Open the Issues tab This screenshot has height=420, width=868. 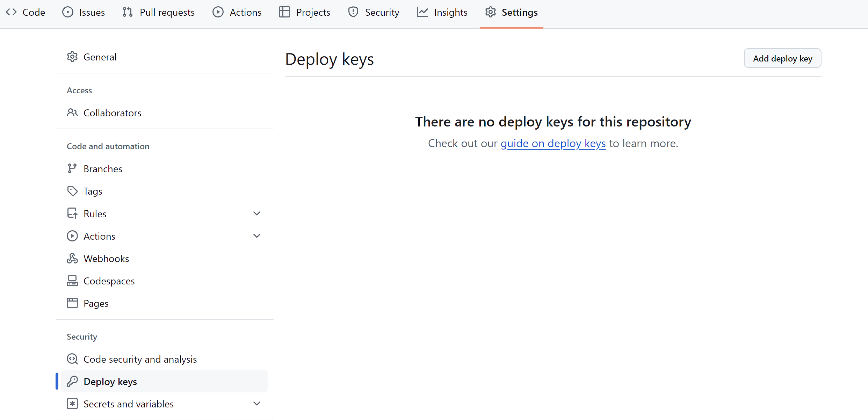[x=84, y=13]
